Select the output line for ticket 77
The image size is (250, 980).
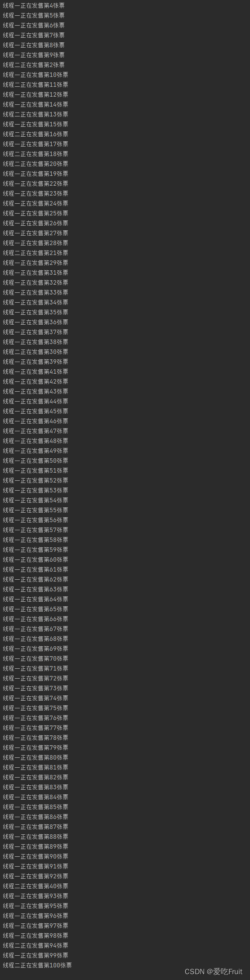click(x=36, y=728)
